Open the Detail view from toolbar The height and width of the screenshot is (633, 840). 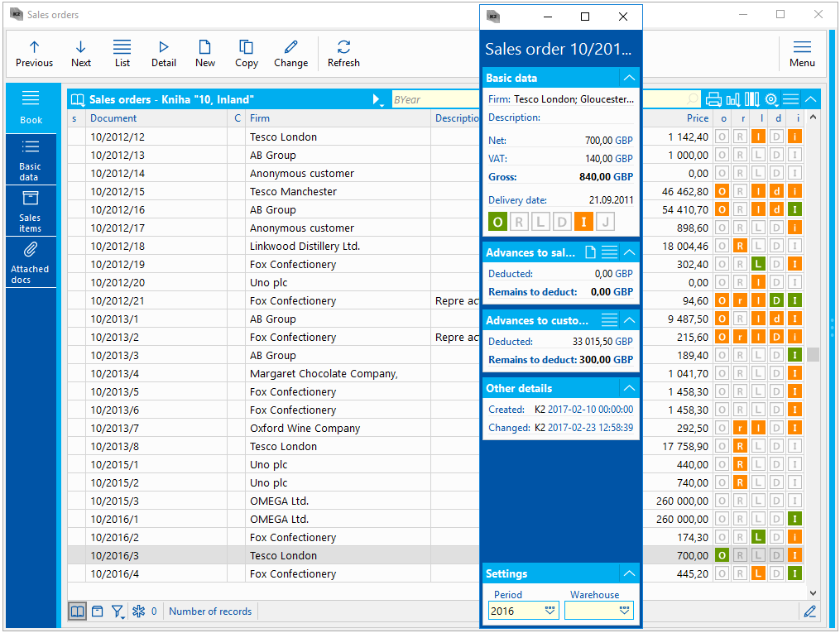click(x=164, y=54)
